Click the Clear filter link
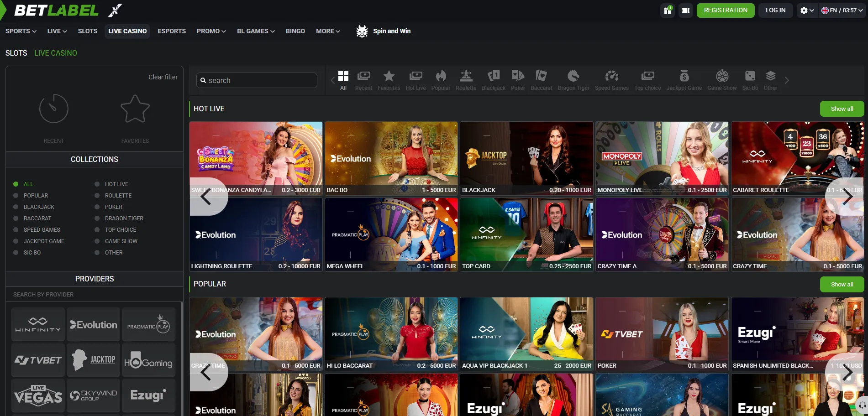 pyautogui.click(x=163, y=77)
